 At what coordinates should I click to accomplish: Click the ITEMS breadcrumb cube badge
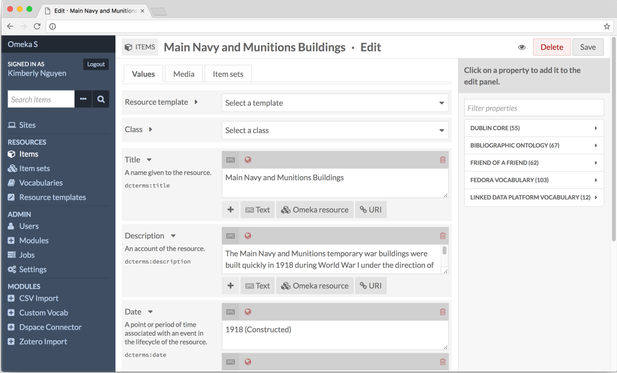point(140,47)
